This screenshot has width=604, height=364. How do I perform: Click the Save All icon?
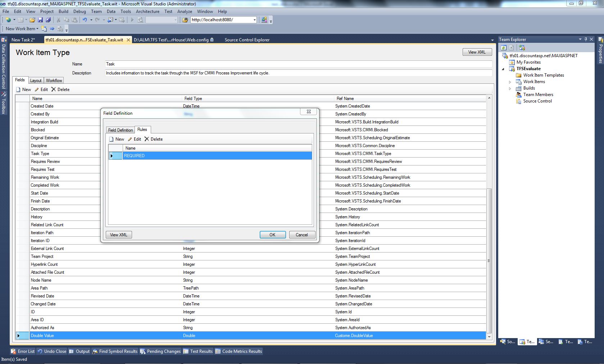[x=48, y=20]
